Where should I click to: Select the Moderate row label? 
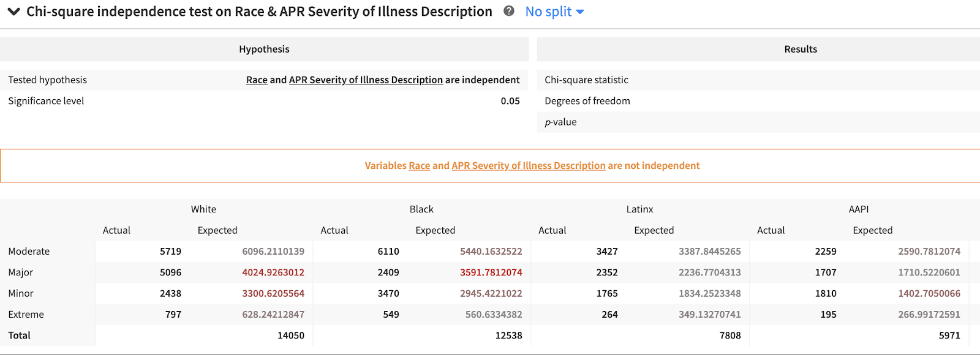pos(29,252)
